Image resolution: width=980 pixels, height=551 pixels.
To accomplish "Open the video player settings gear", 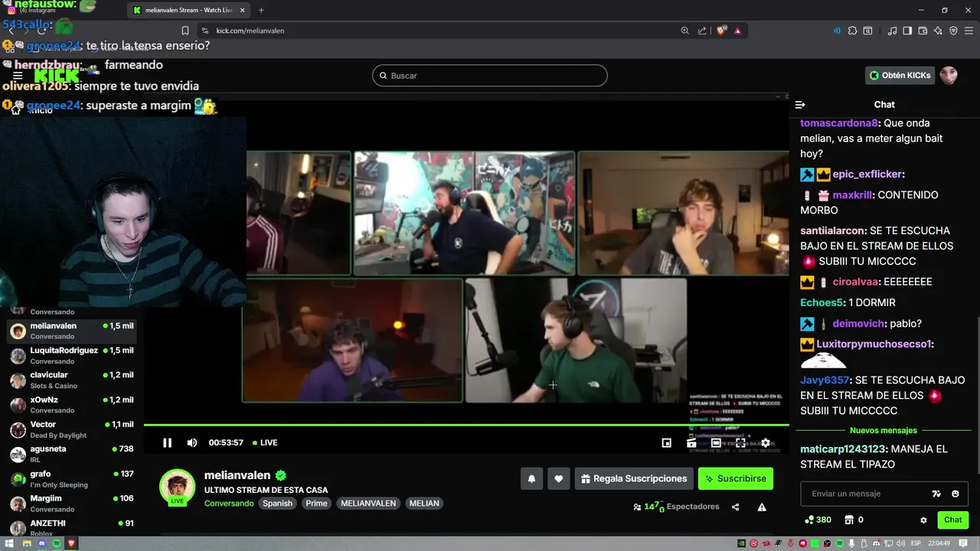I will pos(765,443).
